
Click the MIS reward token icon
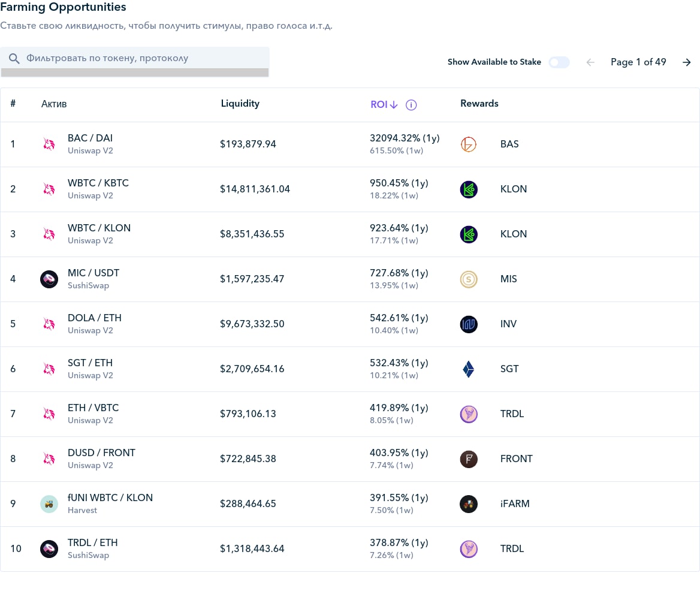469,279
